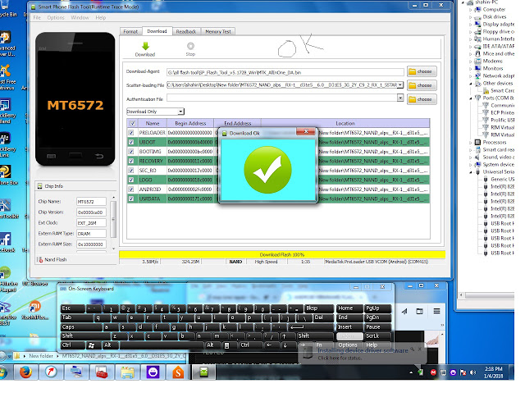This screenshot has width=525, height=420.
Task: Click the Extern RAM Type field
Action: (x=91, y=234)
